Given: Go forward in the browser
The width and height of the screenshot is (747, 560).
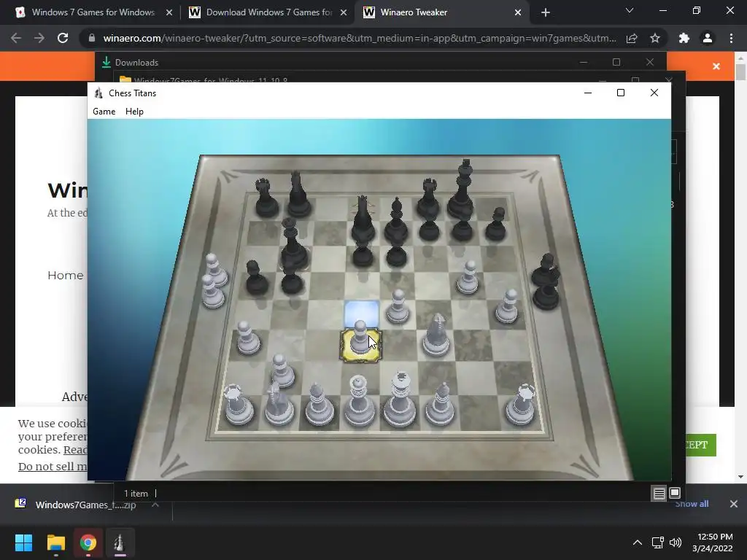Looking at the screenshot, I should pyautogui.click(x=39, y=38).
